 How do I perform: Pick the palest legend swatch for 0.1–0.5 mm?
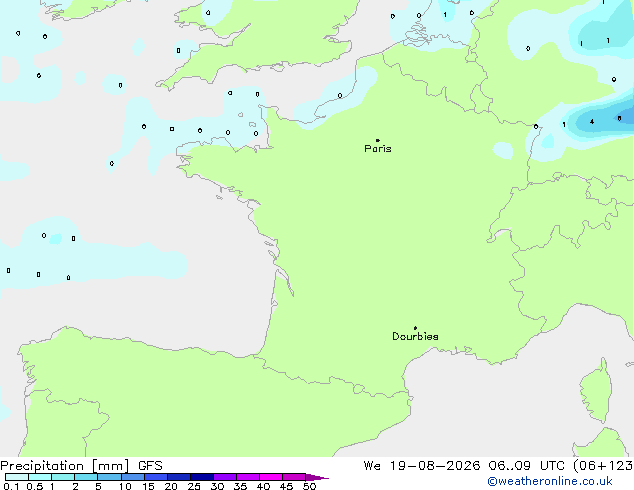tap(17, 477)
